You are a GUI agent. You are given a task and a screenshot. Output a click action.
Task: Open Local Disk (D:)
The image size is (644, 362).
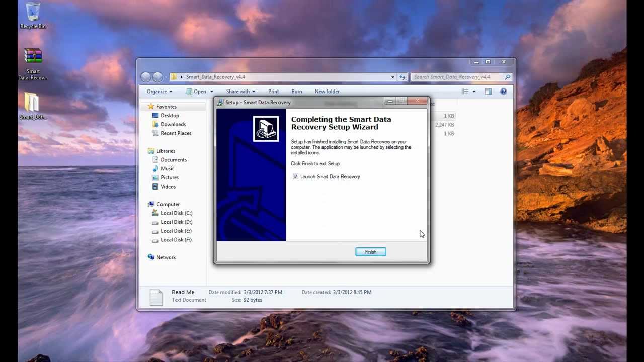pyautogui.click(x=176, y=222)
